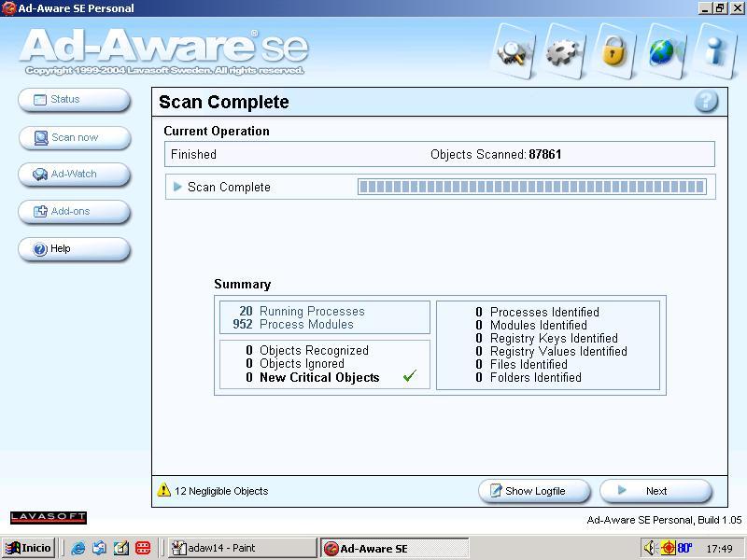Click the round help question-mark icon
The image size is (747, 560).
706,102
